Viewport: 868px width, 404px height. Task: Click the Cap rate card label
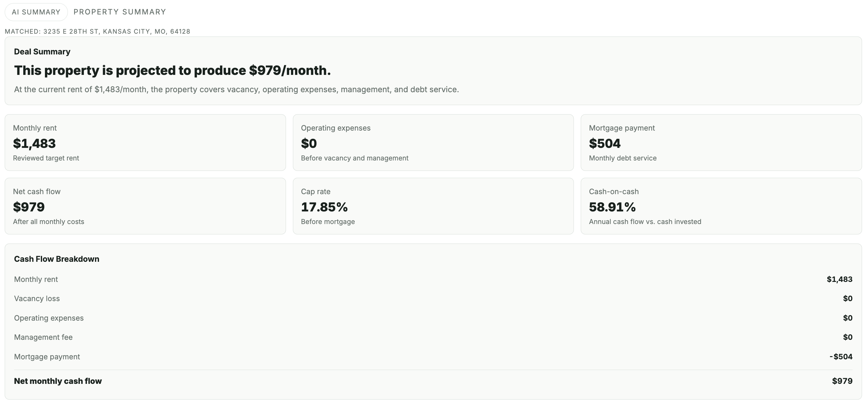tap(316, 192)
